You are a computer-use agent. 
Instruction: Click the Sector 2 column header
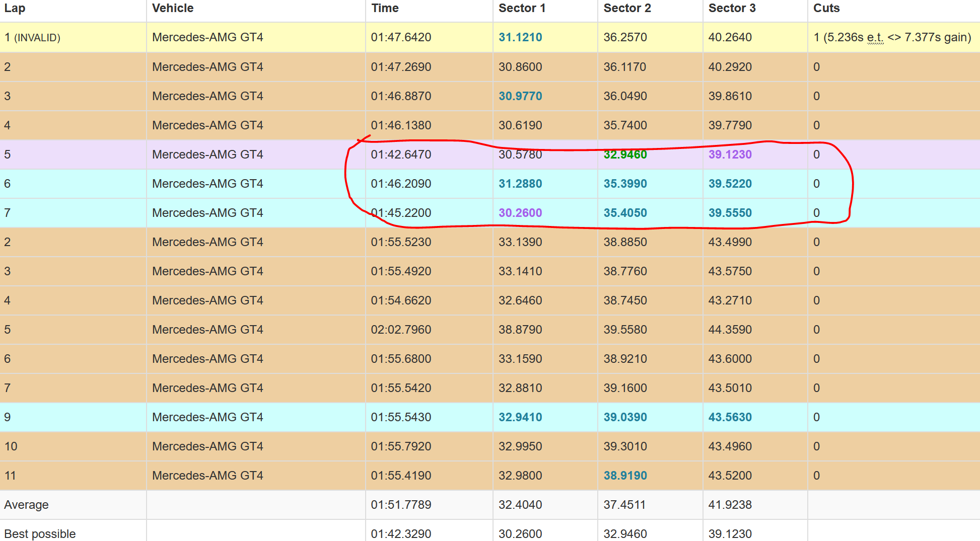pos(627,9)
